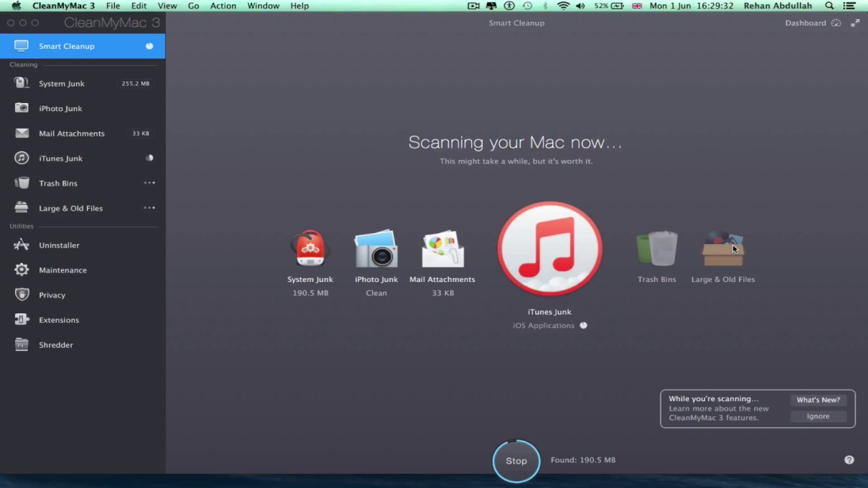Open the Extensions utility
The image size is (868, 488).
82,320
